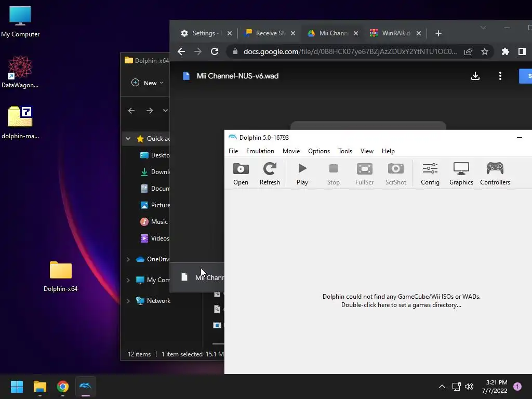Click the Stop button in Dolphin toolbar
Image resolution: width=532 pixels, height=399 pixels.
point(333,174)
